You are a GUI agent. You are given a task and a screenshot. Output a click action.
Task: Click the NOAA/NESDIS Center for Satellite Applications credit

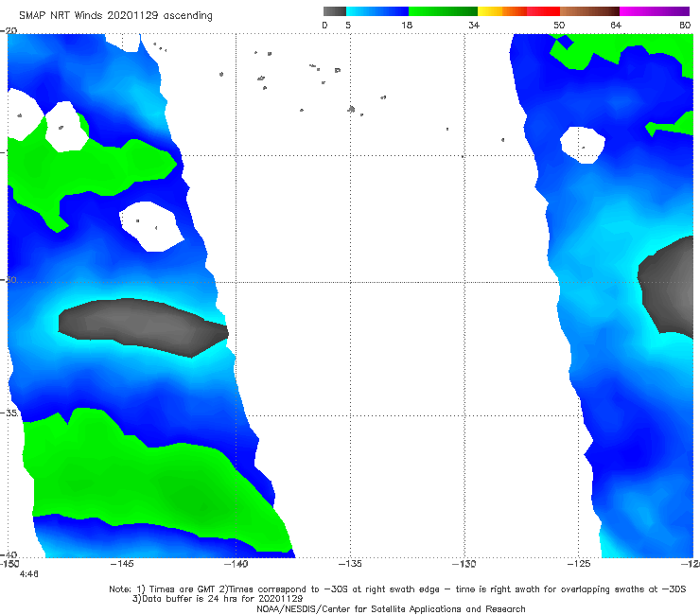[x=391, y=608]
